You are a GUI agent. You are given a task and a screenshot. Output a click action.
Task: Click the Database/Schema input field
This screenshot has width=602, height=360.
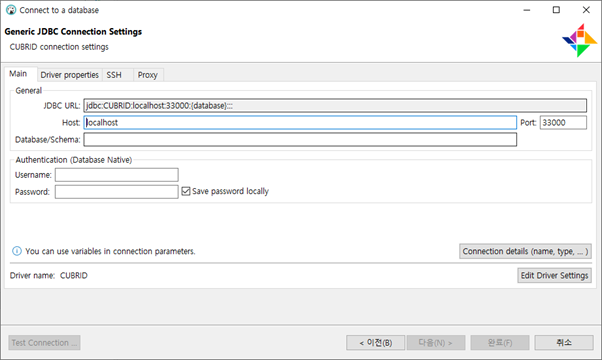[x=300, y=139]
